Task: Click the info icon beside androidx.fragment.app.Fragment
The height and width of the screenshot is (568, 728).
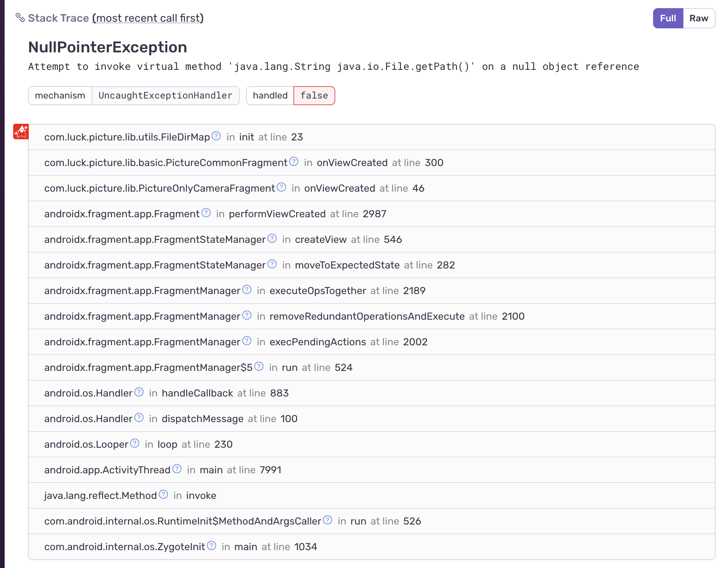Action: [x=206, y=213]
